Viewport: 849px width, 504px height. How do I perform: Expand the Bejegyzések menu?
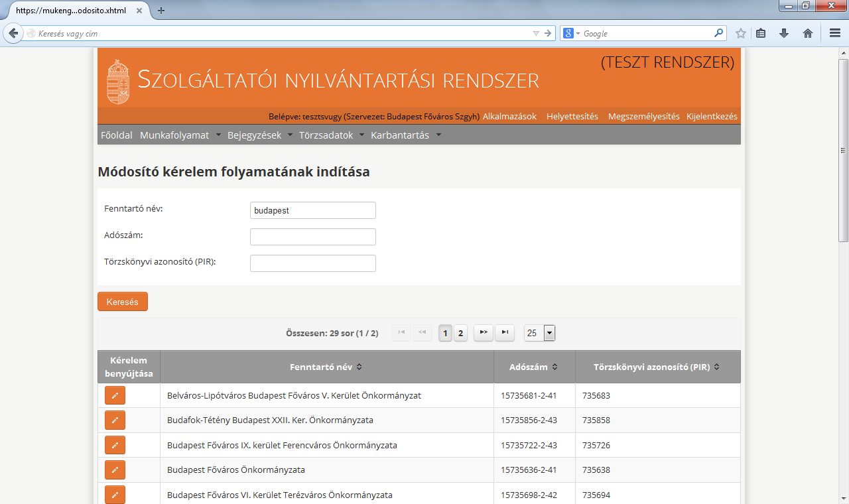[260, 135]
